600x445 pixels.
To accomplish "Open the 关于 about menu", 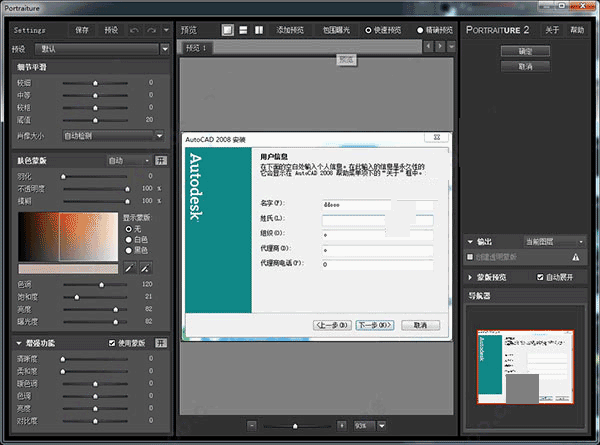I will [552, 30].
